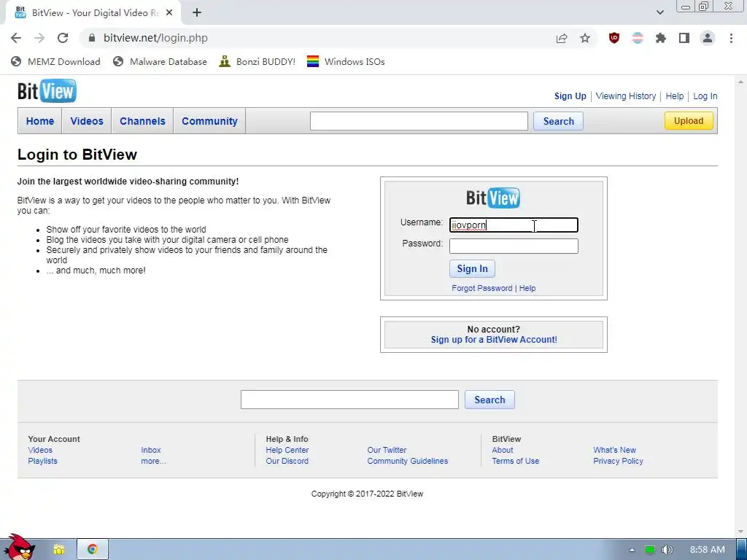This screenshot has width=747, height=560.
Task: Open a new browser tab
Action: coord(197,13)
